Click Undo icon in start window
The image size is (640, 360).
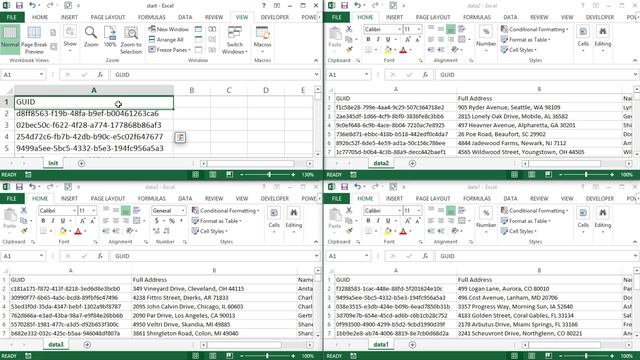[32, 5]
